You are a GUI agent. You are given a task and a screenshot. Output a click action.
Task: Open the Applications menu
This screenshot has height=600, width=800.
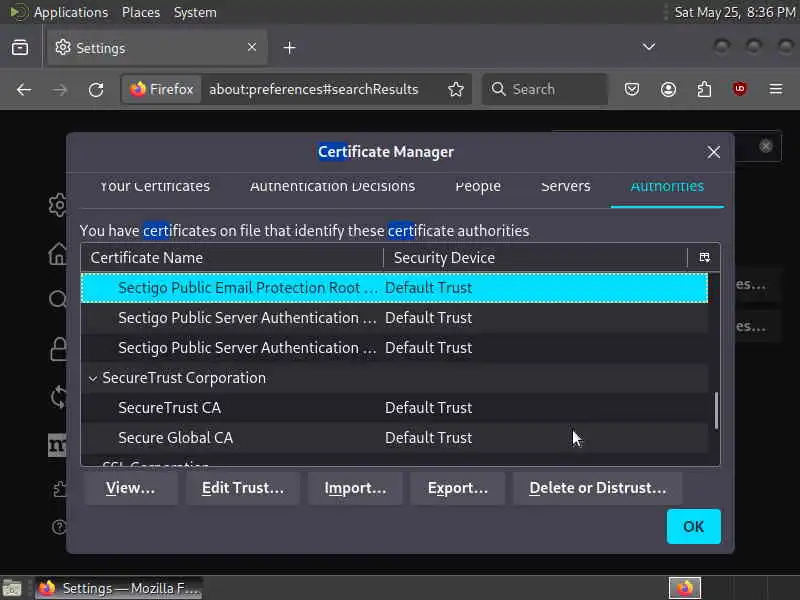pyautogui.click(x=71, y=12)
